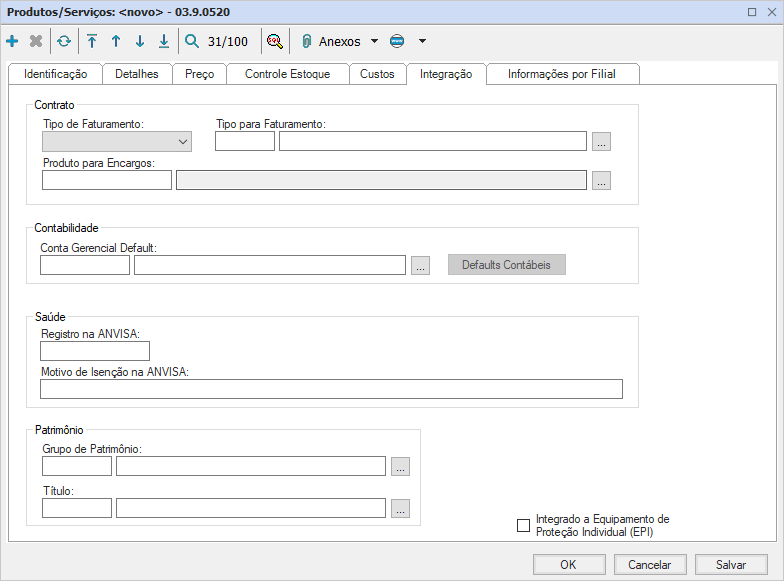Jump to last record arrow icon
Screen dimensions: 784x581
coord(164,42)
